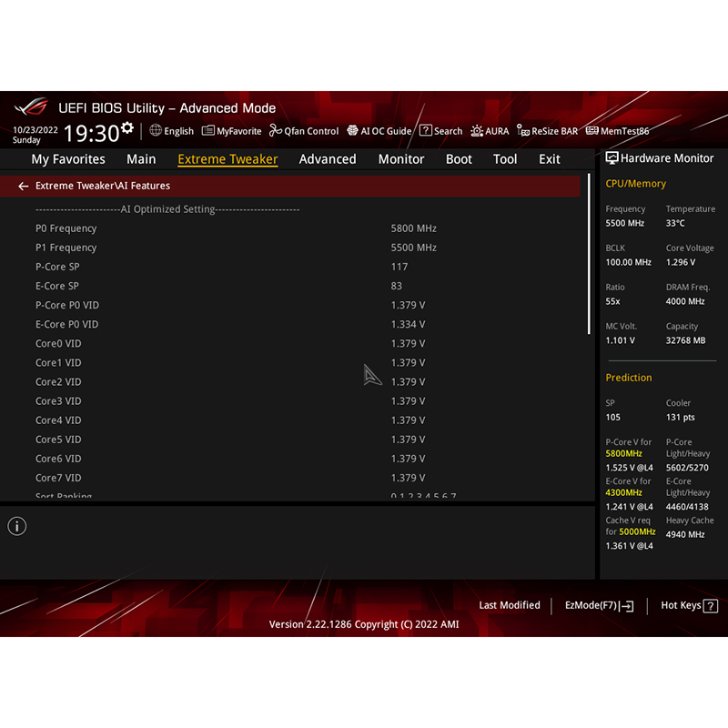Viewport: 728px width, 728px height.
Task: Go back from AI Features page
Action: pos(23,186)
